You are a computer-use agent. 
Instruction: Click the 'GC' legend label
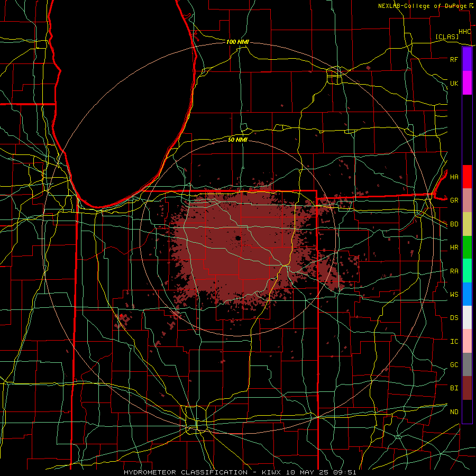pos(454,364)
